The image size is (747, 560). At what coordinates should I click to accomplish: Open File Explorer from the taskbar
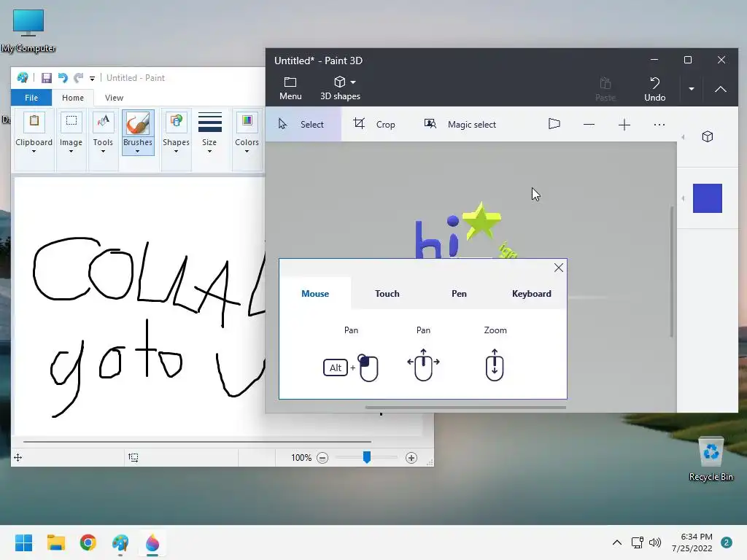click(55, 542)
